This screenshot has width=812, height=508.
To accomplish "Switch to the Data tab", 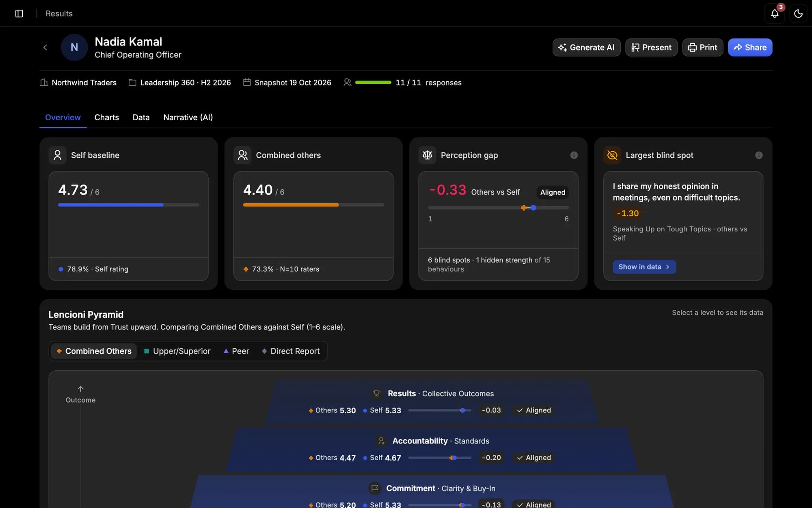I will 141,117.
